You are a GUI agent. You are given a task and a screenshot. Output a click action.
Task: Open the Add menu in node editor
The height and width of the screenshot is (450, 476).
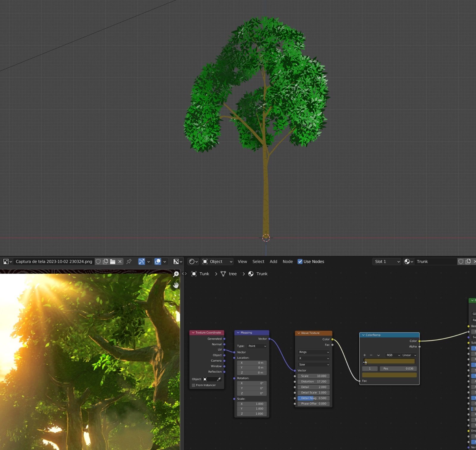click(273, 262)
